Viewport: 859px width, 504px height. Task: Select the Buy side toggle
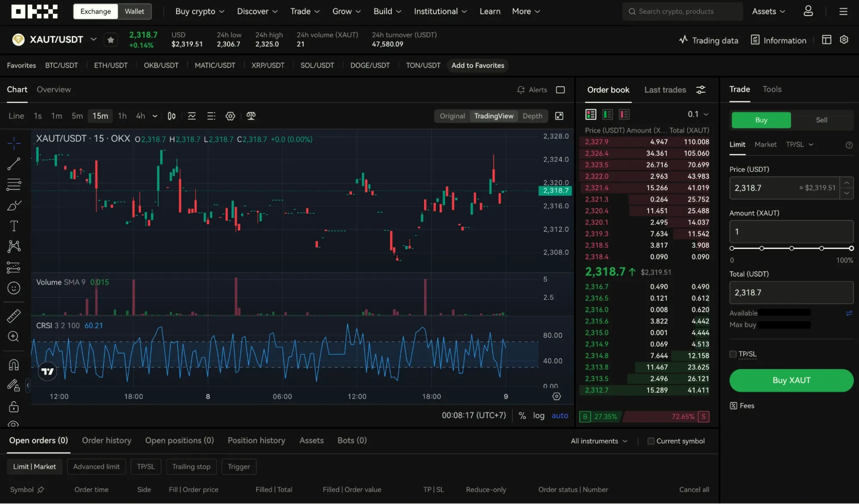(761, 120)
